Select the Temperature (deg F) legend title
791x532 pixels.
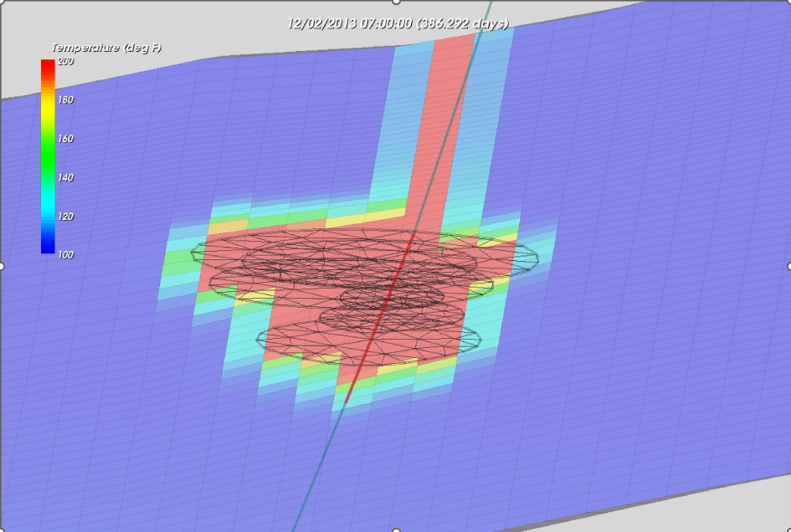[x=106, y=48]
